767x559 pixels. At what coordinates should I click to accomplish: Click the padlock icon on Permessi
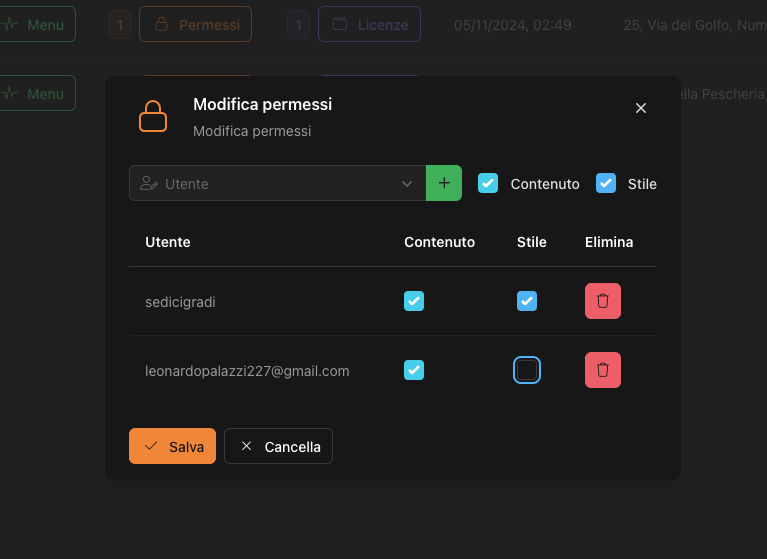coord(161,24)
